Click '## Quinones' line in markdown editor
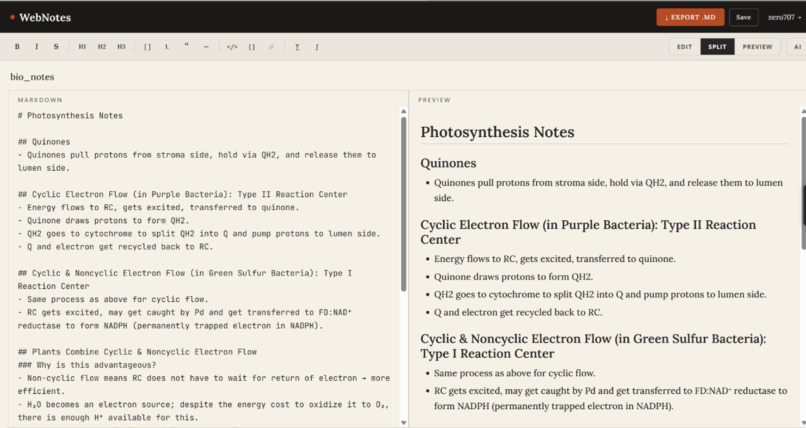This screenshot has height=428, width=806. pyautogui.click(x=44, y=142)
